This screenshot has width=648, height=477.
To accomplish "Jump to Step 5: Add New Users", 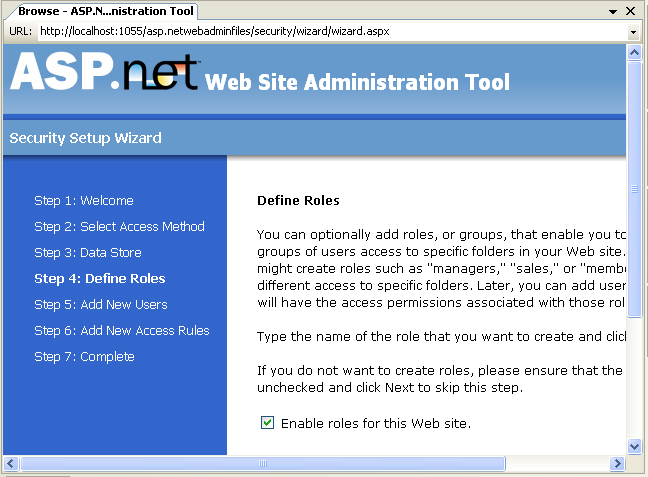I will click(100, 304).
